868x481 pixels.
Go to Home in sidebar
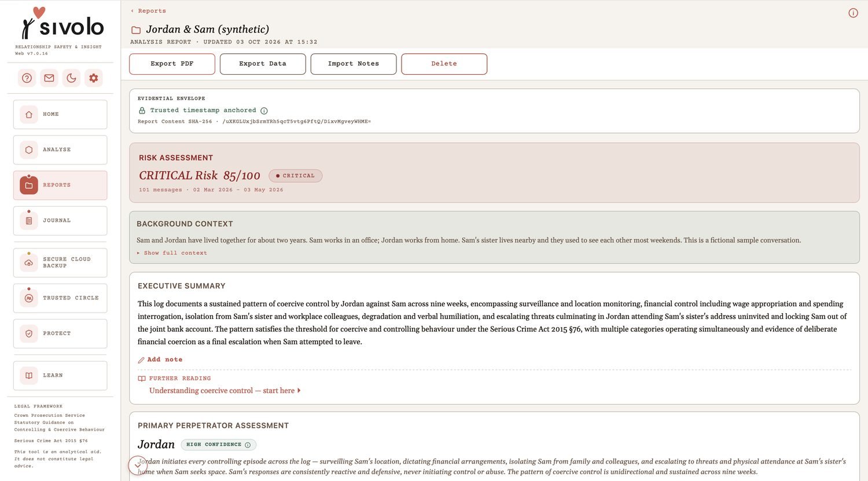click(x=60, y=115)
